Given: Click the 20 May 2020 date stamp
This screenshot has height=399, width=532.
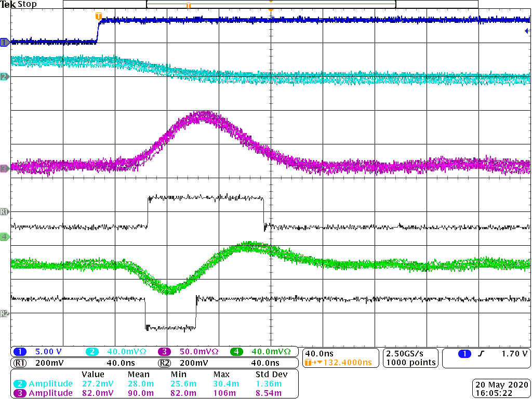Looking at the screenshot, I should tap(502, 385).
